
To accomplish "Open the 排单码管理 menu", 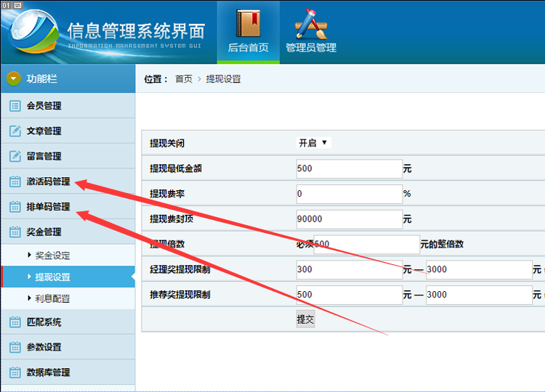I will pos(68,207).
